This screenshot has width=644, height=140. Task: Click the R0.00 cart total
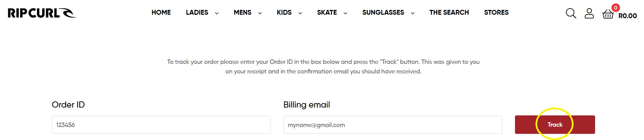628,16
